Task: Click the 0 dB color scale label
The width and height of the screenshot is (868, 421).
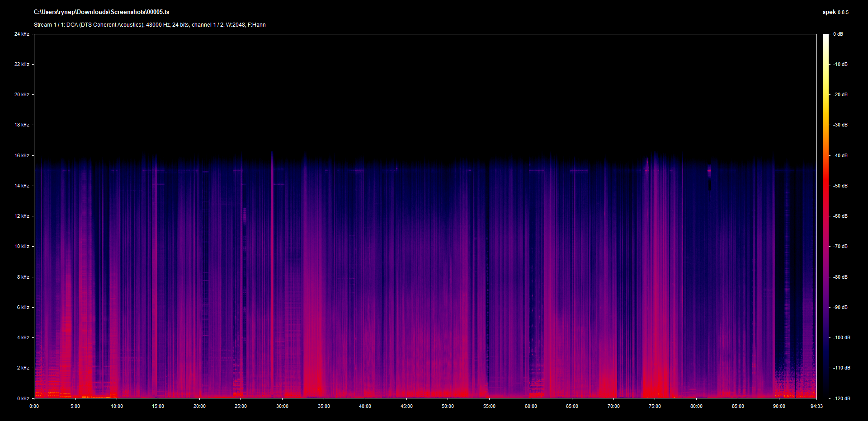Action: pos(838,34)
